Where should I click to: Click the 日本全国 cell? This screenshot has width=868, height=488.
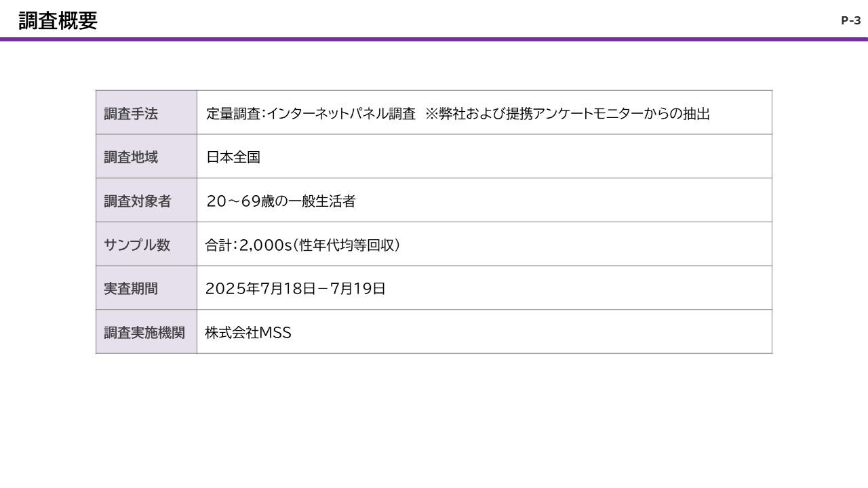click(x=233, y=157)
